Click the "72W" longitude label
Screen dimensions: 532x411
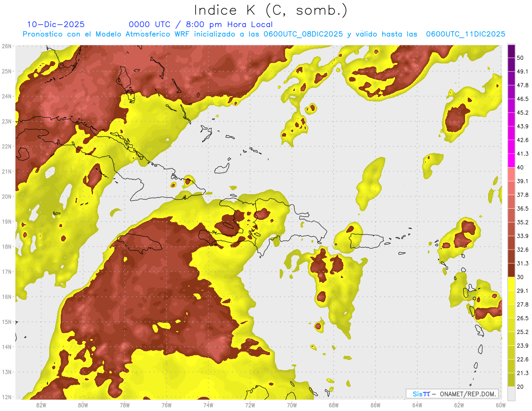[x=250, y=405]
